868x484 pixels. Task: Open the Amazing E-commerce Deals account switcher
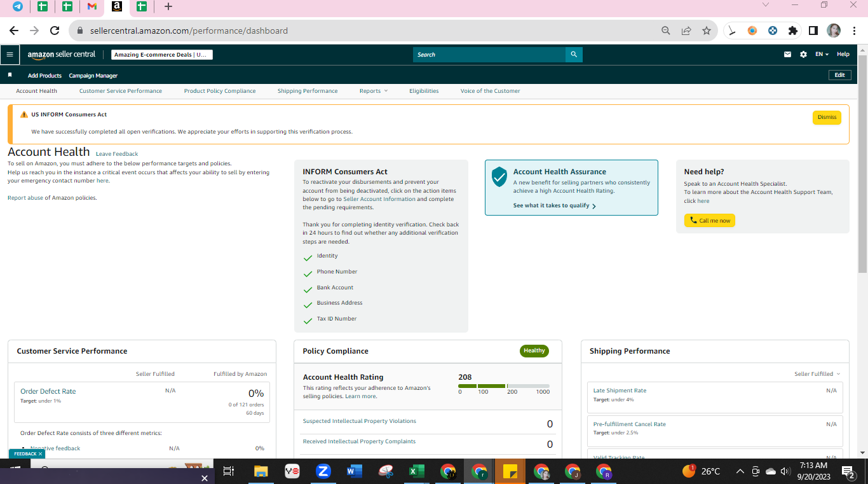pyautogui.click(x=162, y=55)
